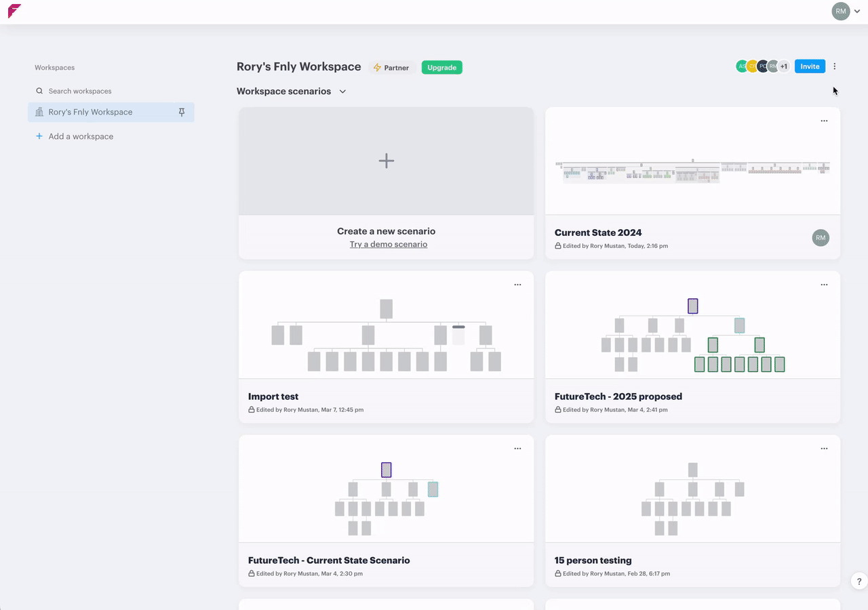Screen dimensions: 868x610
Task: Open 15 person testing card options menu
Action: pos(824,449)
